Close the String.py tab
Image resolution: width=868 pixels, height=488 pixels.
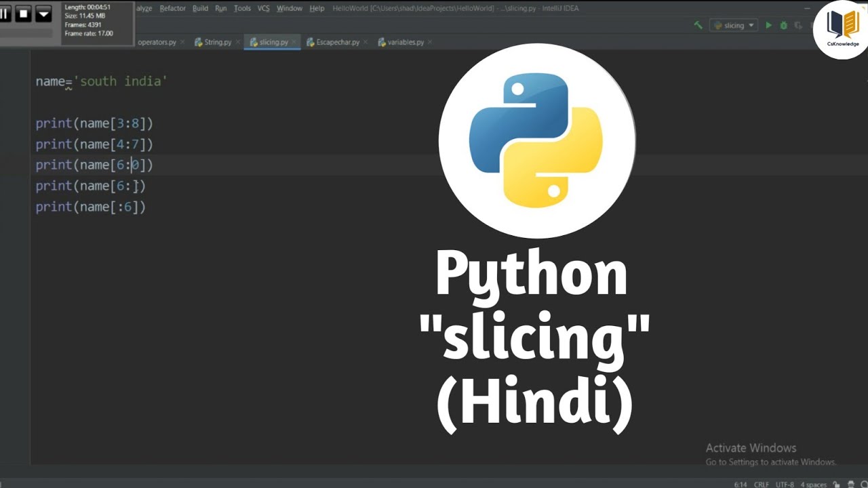point(237,42)
